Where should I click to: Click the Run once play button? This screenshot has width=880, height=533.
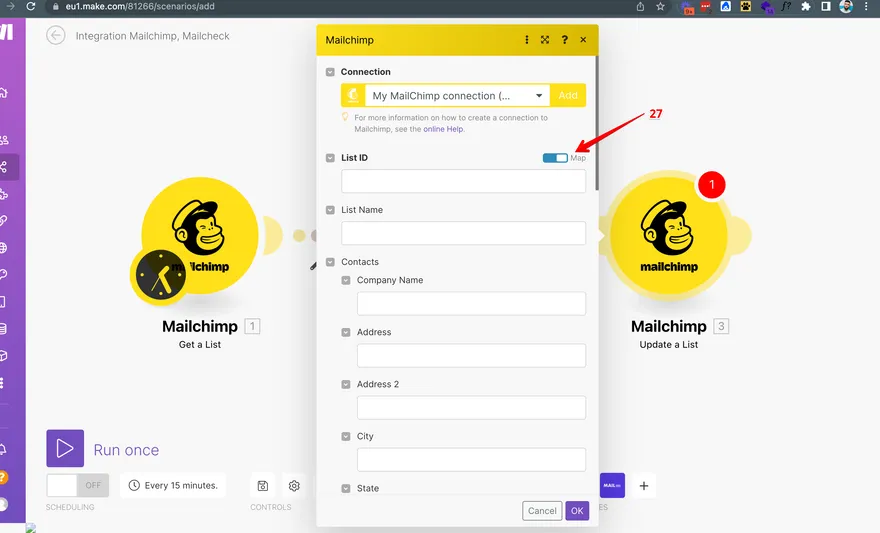pos(65,448)
